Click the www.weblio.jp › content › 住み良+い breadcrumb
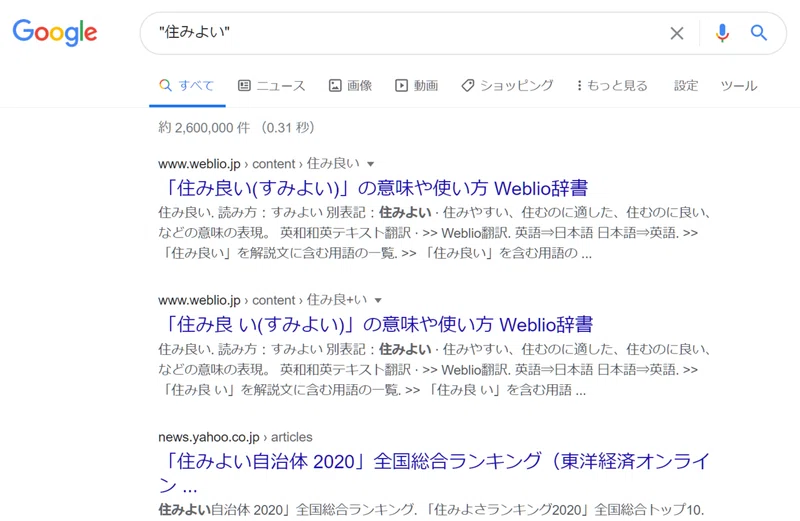The width and height of the screenshot is (800, 521). (263, 300)
